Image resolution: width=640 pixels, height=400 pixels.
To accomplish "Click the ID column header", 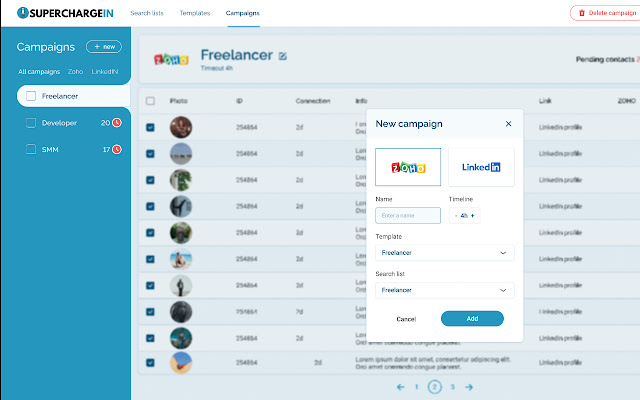I will pos(239,101).
